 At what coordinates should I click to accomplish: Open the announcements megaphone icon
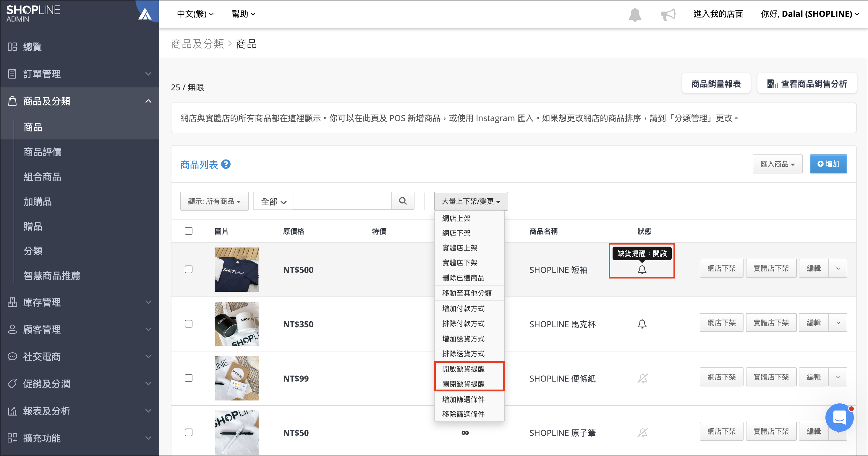(x=668, y=14)
